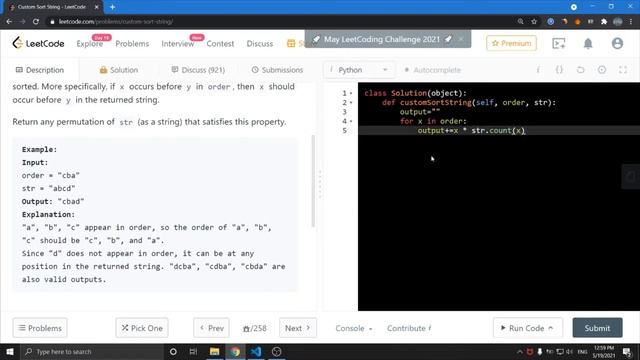The image size is (640, 360).
Task: Open the notifications bell
Action: pyautogui.click(x=588, y=43)
